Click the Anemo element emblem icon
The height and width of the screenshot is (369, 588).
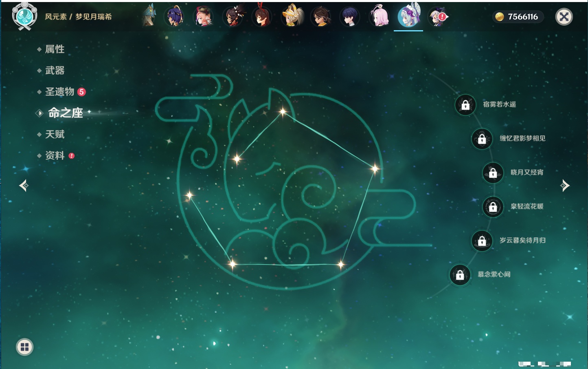(x=24, y=16)
